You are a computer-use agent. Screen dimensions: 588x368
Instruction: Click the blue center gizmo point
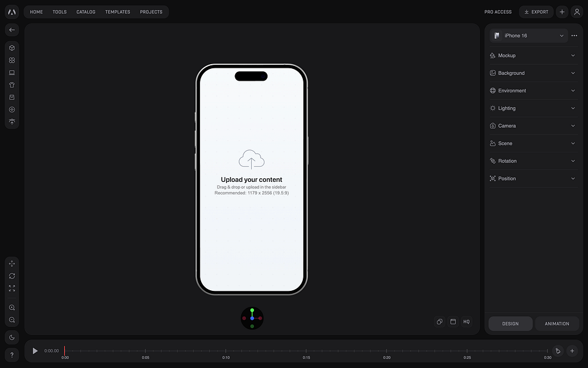click(x=252, y=319)
